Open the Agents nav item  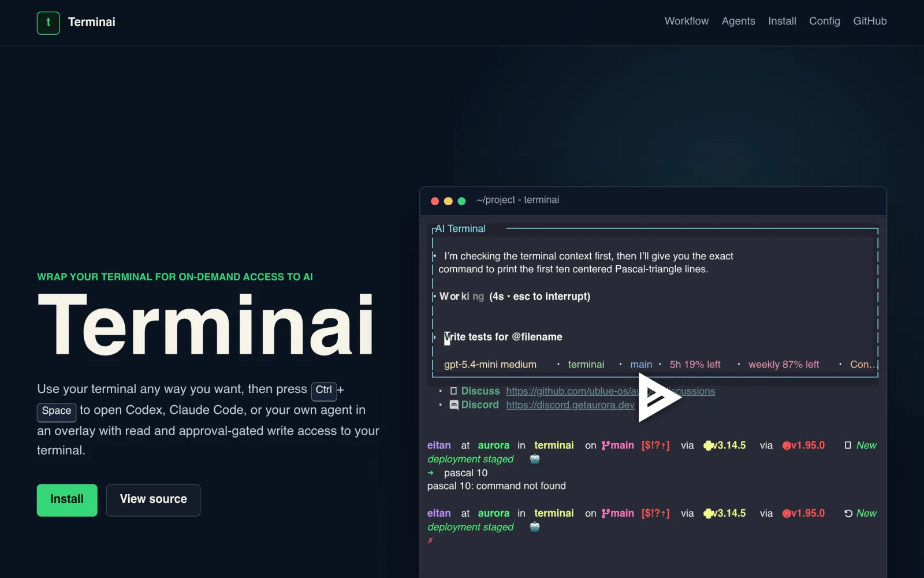pos(738,21)
